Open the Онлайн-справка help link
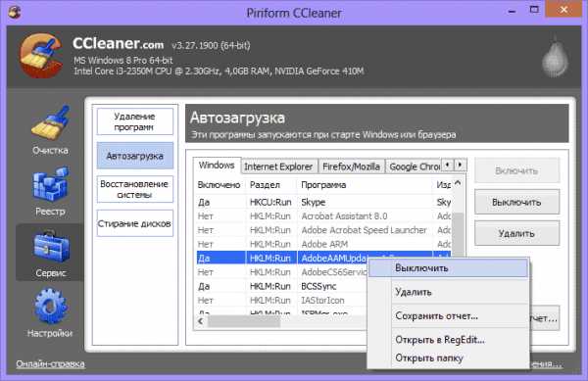Screen dimensions: 588x381 pos(50,363)
